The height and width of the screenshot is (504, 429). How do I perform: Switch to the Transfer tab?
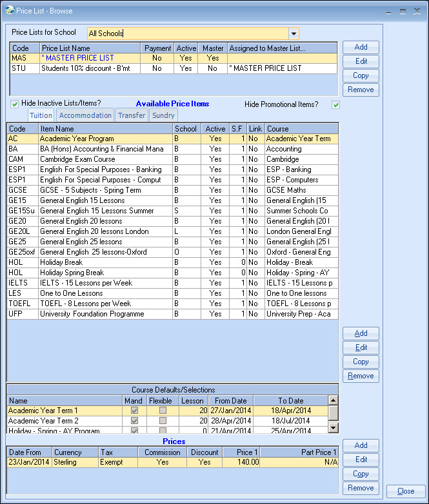131,116
